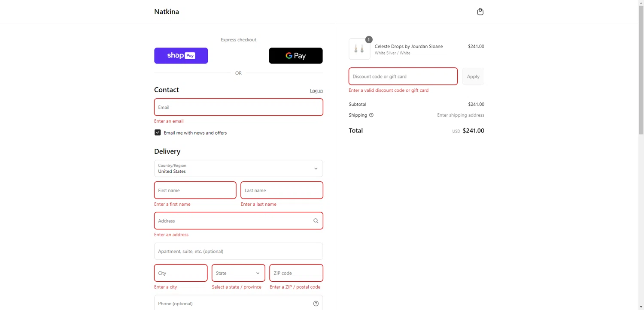Click the 'Enter an address' error message
644x310 pixels.
tap(171, 235)
